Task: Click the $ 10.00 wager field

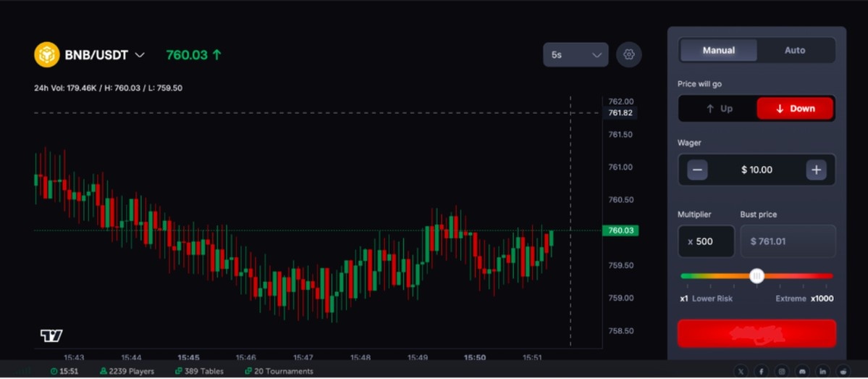Action: pyautogui.click(x=757, y=170)
